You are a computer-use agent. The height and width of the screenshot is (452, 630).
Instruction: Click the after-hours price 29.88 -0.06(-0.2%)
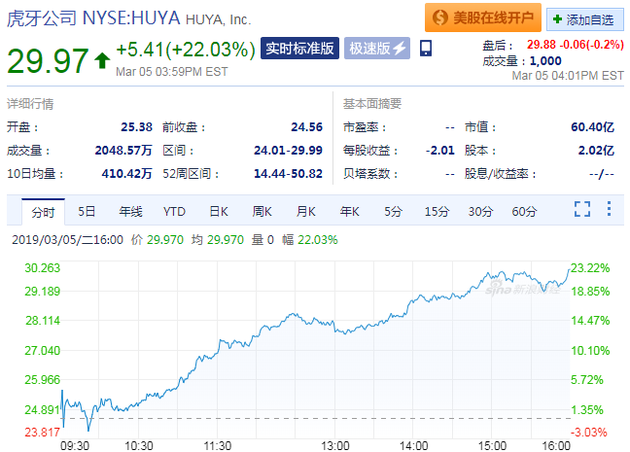point(575,44)
